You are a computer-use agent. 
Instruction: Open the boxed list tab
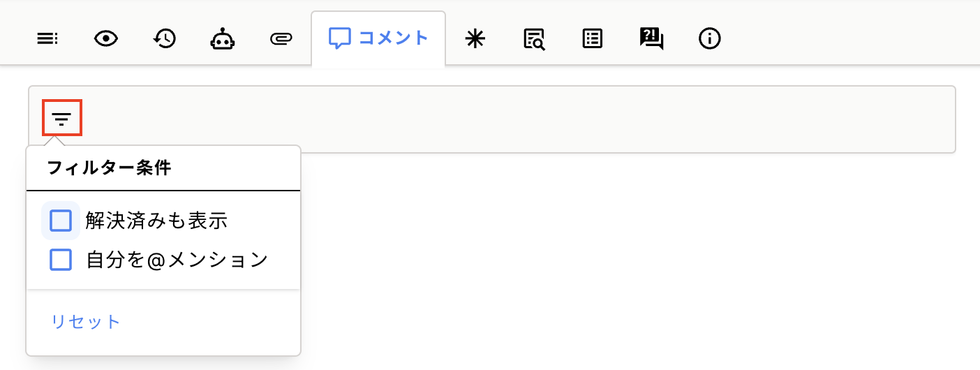coord(593,39)
